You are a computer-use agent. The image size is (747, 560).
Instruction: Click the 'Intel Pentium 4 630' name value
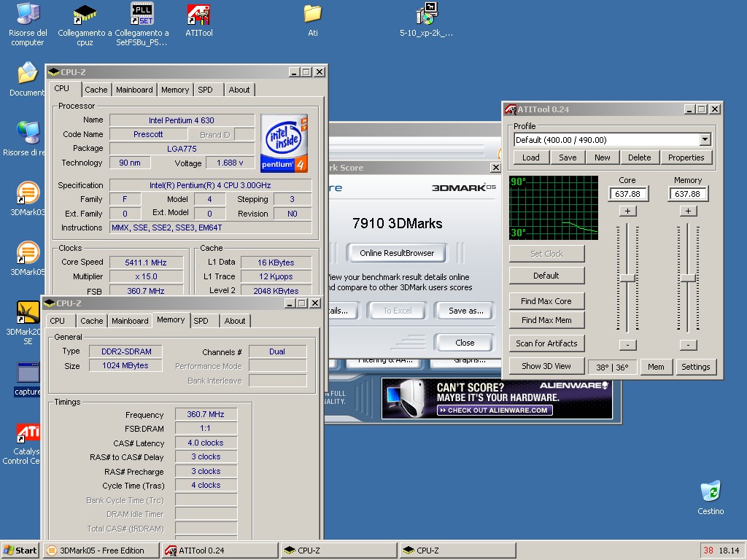[x=182, y=120]
